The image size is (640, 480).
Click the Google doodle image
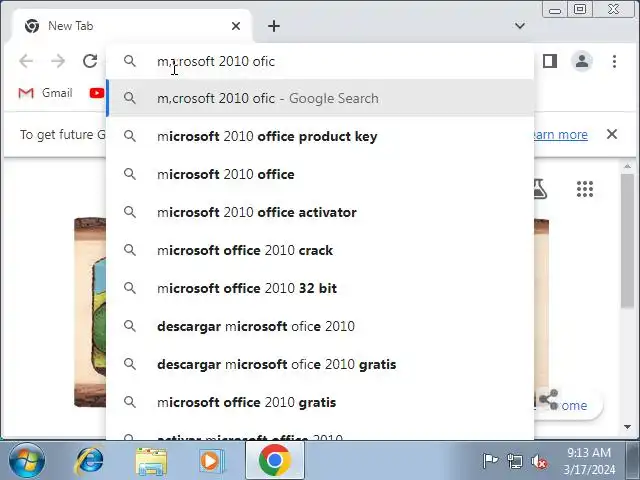click(x=90, y=312)
